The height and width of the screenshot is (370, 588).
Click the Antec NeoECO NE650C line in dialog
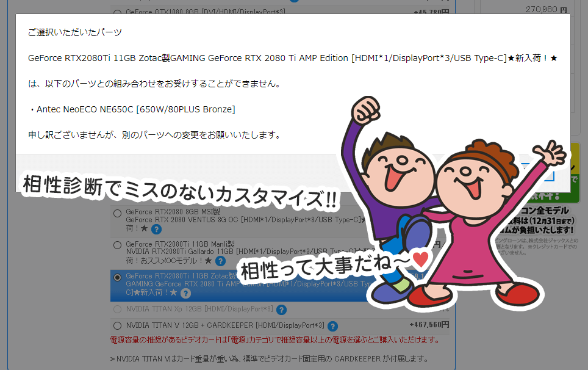pyautogui.click(x=132, y=109)
